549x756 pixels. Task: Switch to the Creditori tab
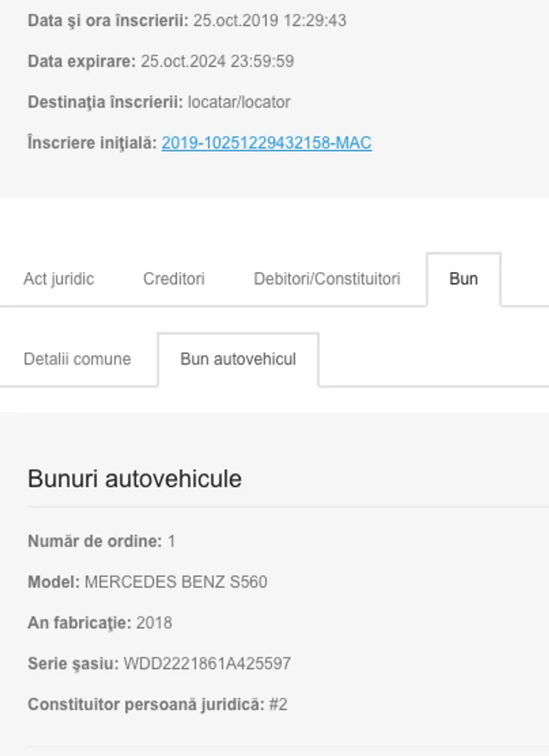click(x=174, y=279)
